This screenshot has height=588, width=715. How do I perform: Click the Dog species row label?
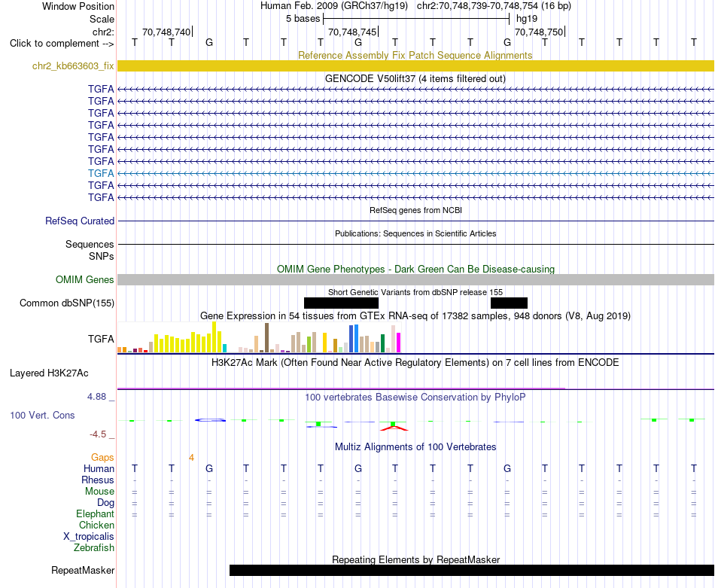[105, 503]
